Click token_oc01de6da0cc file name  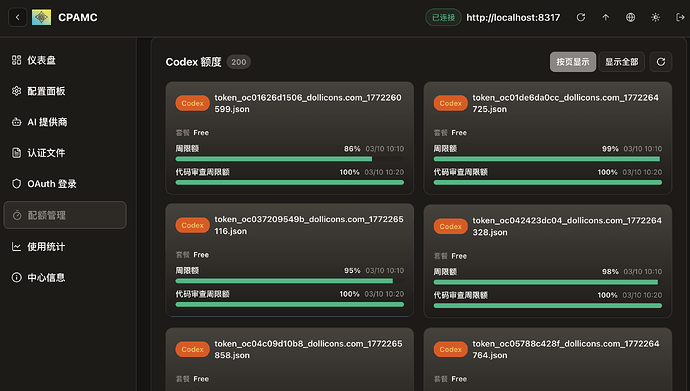[x=566, y=103]
